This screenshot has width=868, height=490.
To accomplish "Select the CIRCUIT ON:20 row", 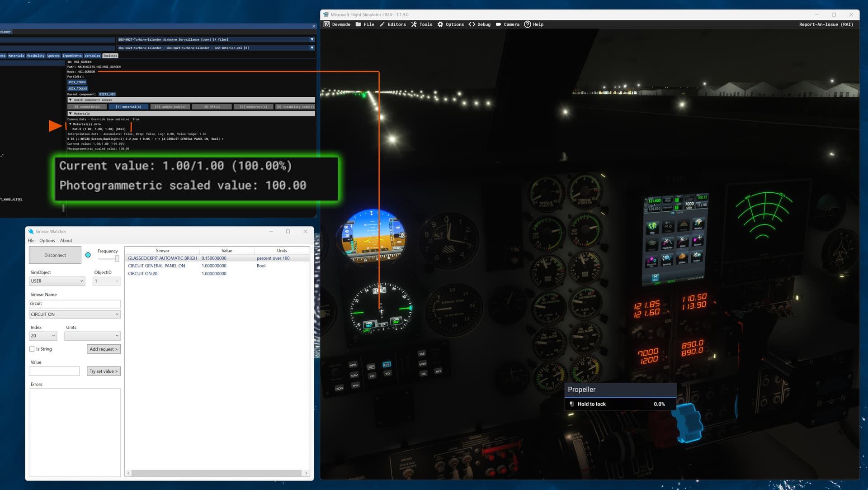I will click(217, 274).
